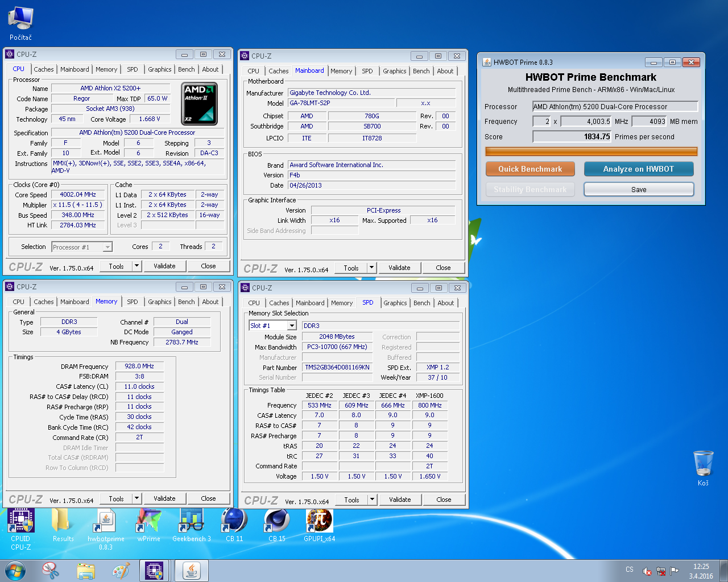Open Tools dropdown arrow in CPU tab window
This screenshot has height=582, width=728.
pos(136,266)
